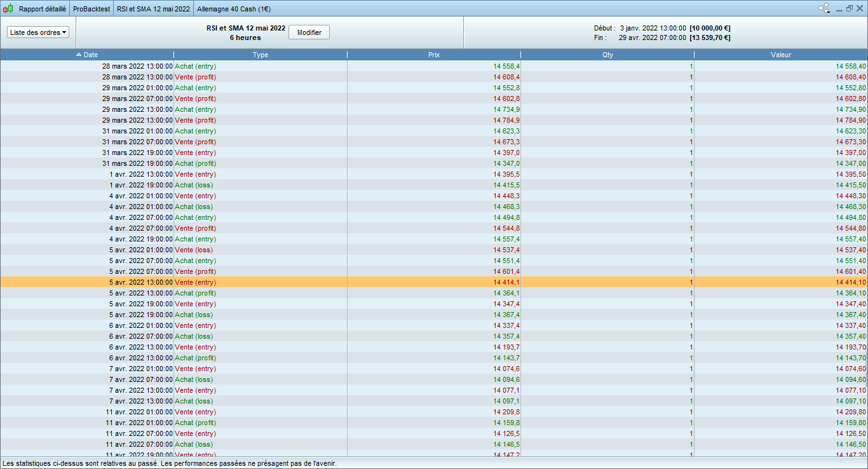Click the price 14 601,4
Screen dimensions: 868x469
tap(506, 271)
